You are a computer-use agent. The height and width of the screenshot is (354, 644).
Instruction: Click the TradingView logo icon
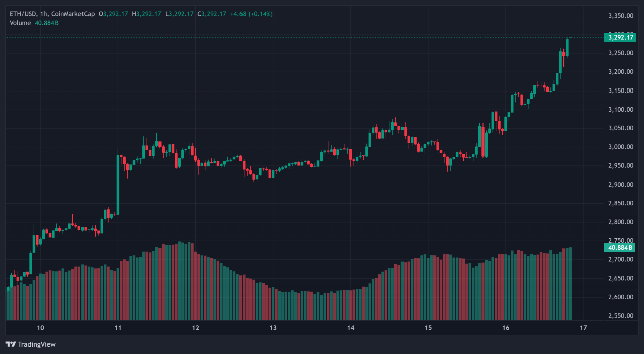coord(10,344)
